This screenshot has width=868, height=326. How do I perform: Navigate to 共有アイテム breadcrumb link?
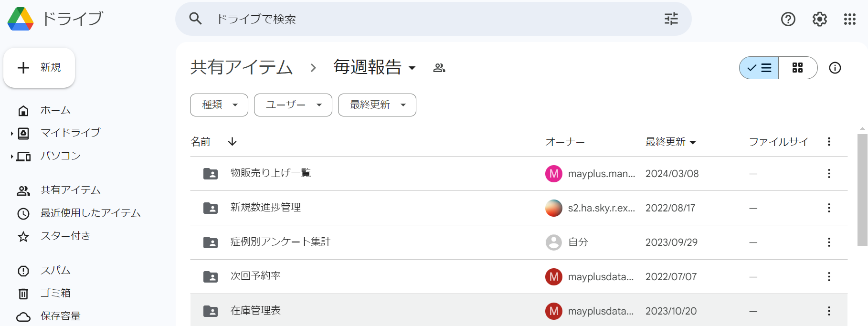point(241,68)
